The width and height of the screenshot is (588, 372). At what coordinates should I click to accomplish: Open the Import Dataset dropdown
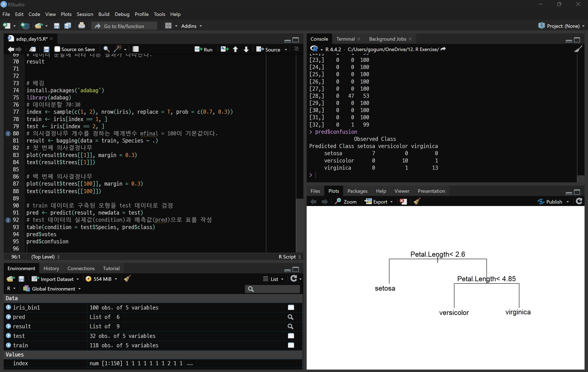[55, 279]
